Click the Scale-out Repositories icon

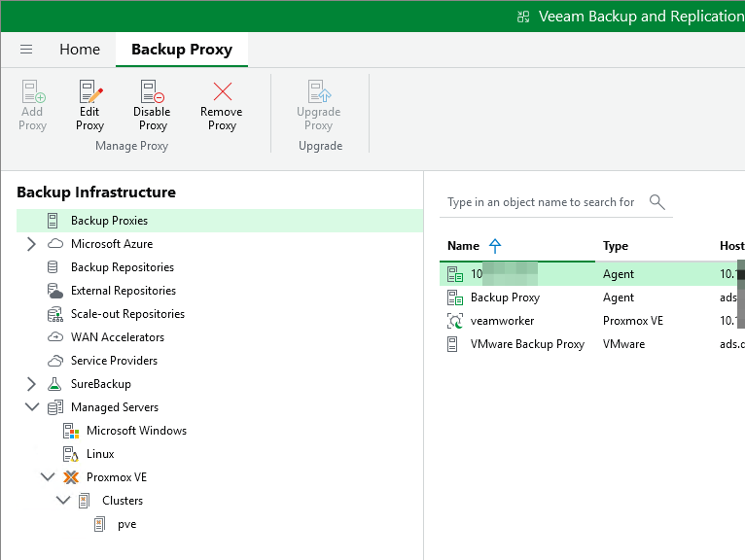coord(55,314)
